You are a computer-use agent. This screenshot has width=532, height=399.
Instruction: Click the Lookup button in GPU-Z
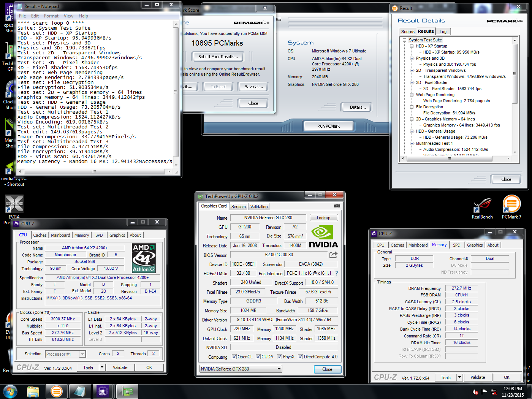pyautogui.click(x=324, y=218)
